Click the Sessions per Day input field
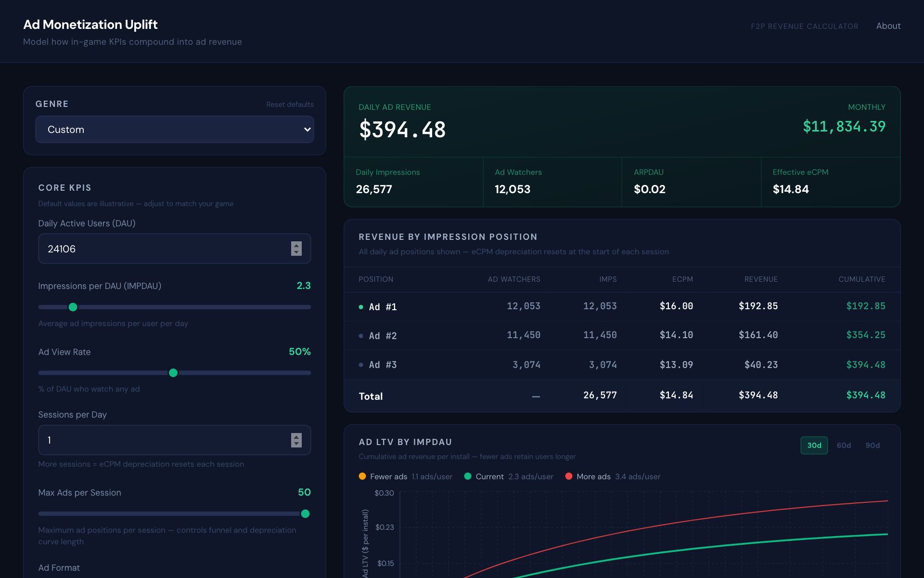 175,440
